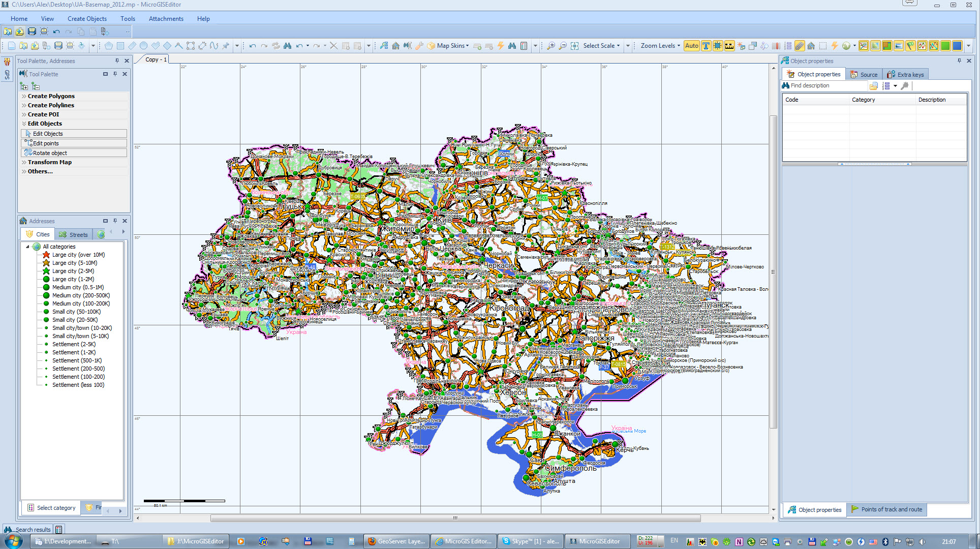Click the binoculars find icon

tap(288, 46)
